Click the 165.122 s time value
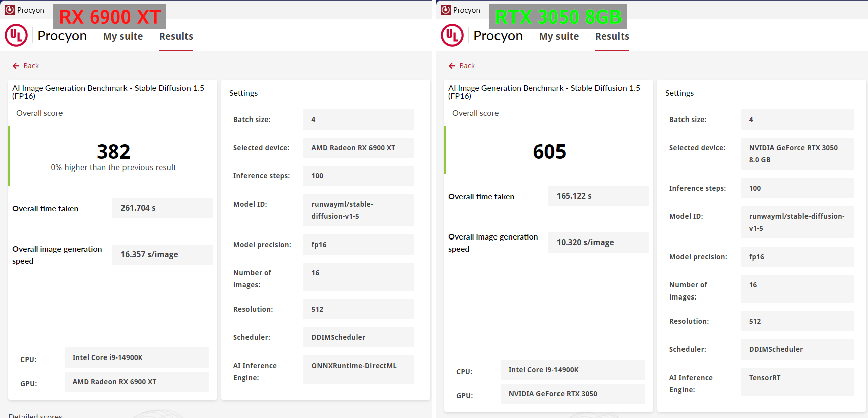This screenshot has width=868, height=418. (599, 196)
